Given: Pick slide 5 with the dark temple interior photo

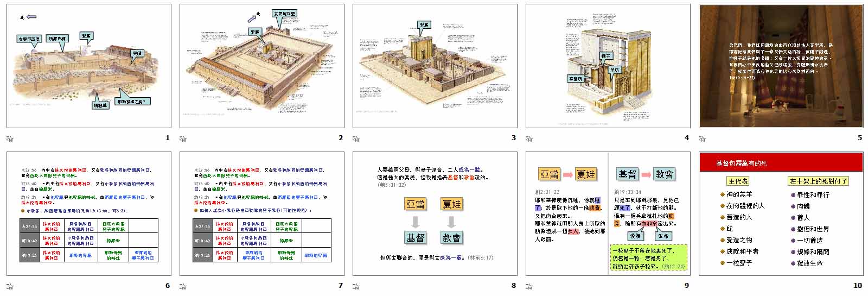Looking at the screenshot, I should [781, 66].
